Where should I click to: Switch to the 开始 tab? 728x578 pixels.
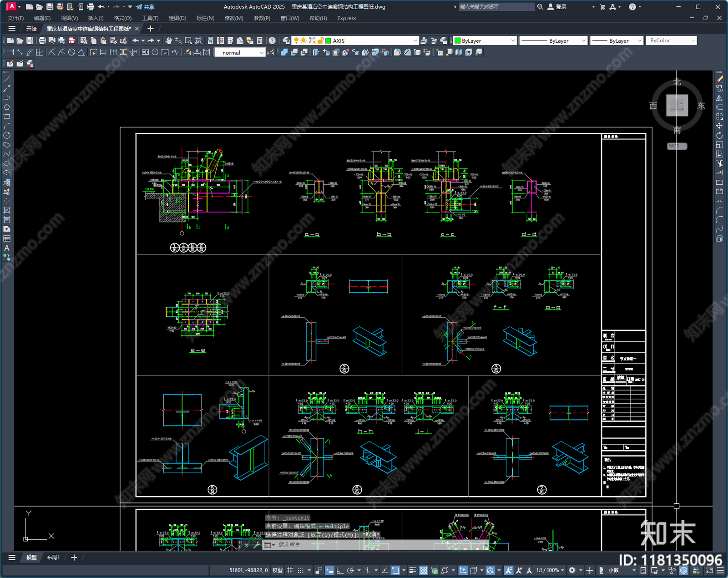coord(31,29)
